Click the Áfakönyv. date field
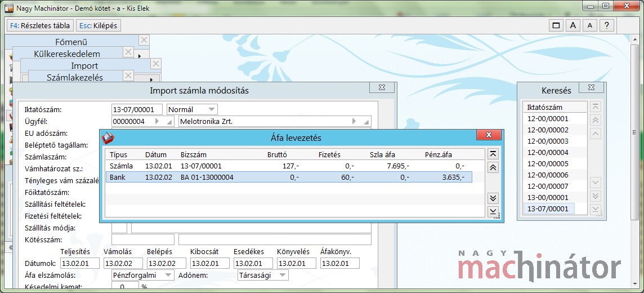The height and width of the screenshot is (293, 644). [339, 263]
